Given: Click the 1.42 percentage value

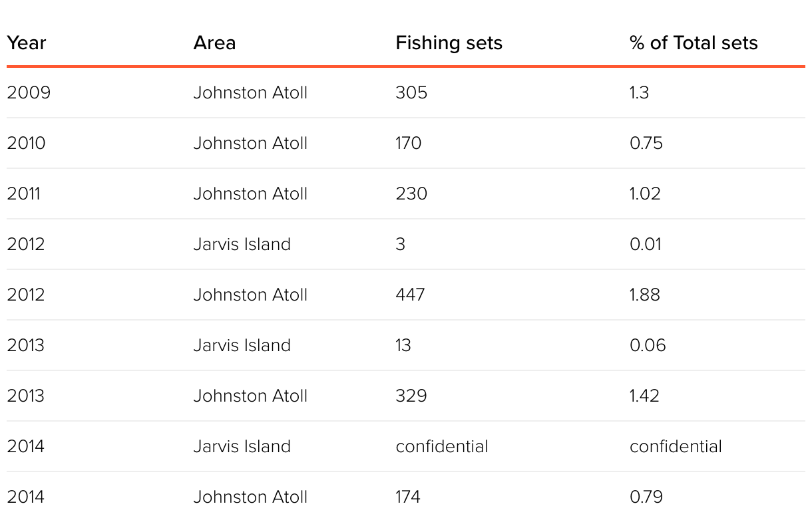Looking at the screenshot, I should pyautogui.click(x=644, y=396).
